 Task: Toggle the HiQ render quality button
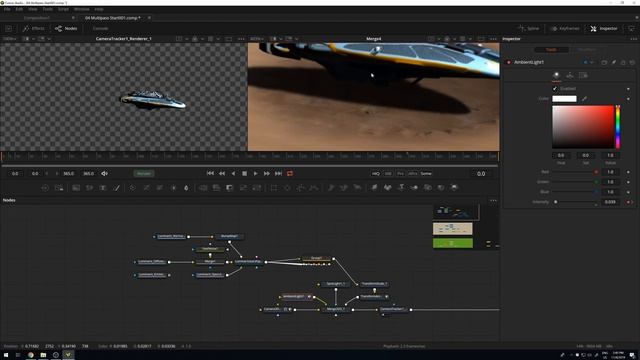point(376,173)
